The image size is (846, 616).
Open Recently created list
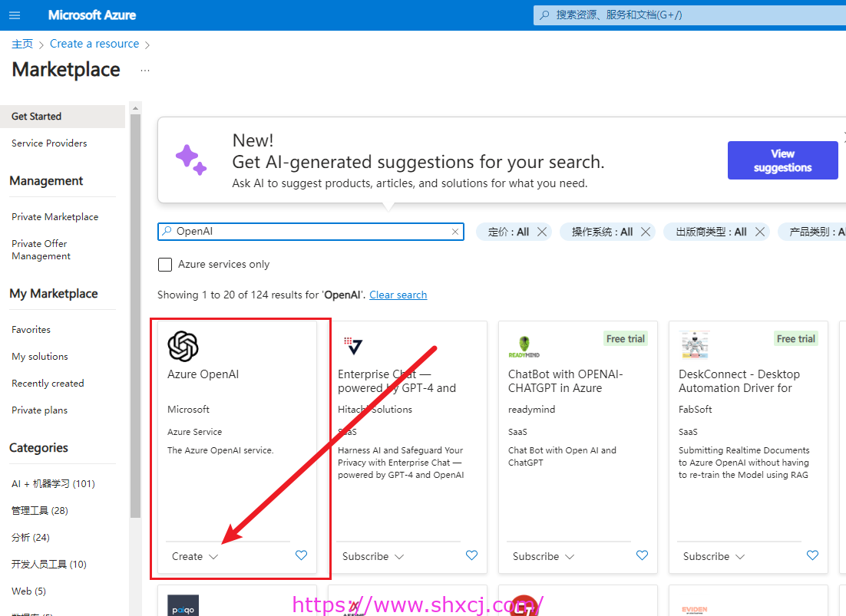tap(48, 384)
